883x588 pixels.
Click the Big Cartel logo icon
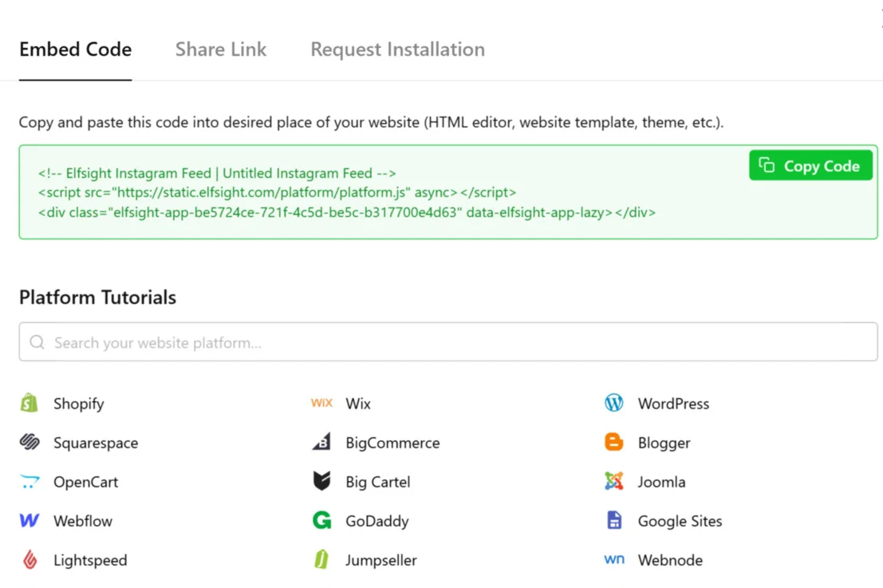[x=321, y=481]
